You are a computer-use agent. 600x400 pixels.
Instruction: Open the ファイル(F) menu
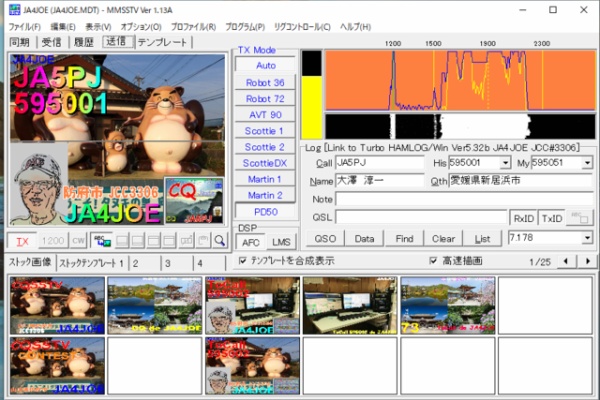click(24, 27)
